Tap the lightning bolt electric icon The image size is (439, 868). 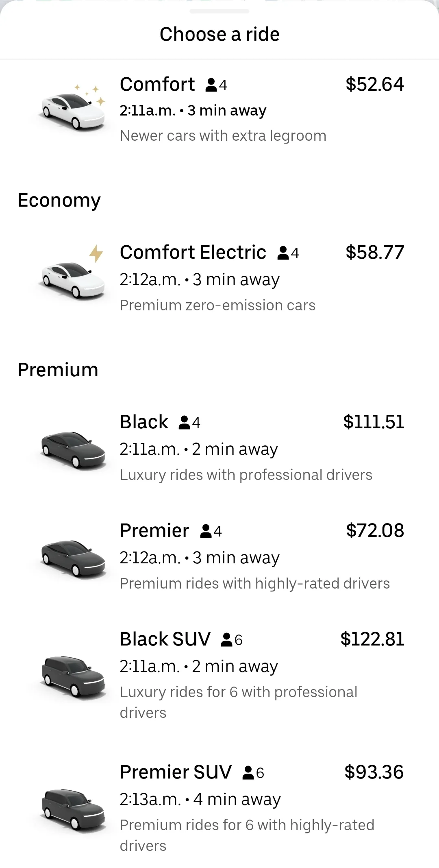tap(96, 253)
